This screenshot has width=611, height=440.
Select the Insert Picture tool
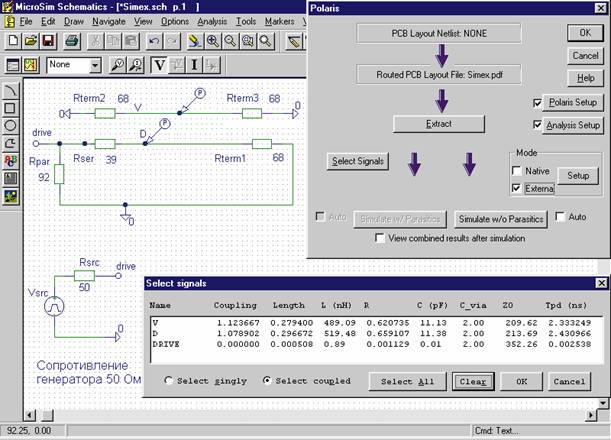coord(11,196)
